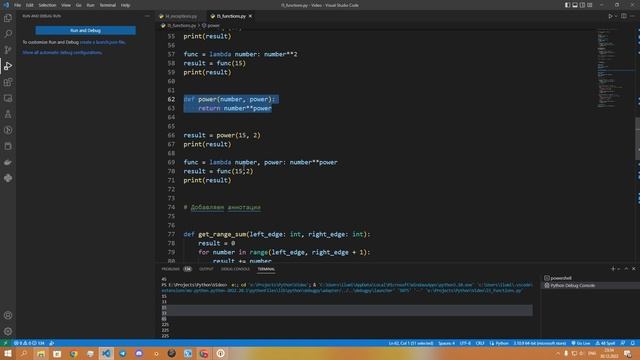The height and width of the screenshot is (360, 640).
Task: Open the Source Control view
Action: point(8,50)
